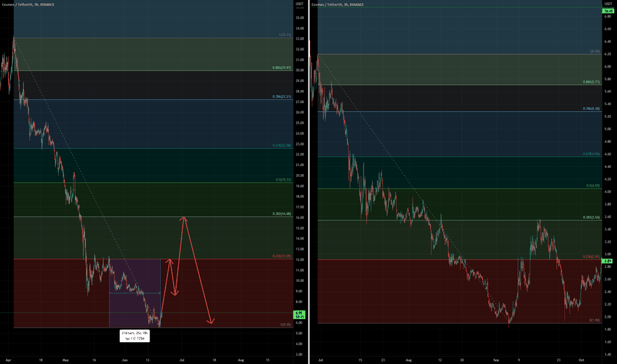Click the 0.786(27.21) retracement label
Image resolution: width=617 pixels, height=364 pixels.
(282, 97)
